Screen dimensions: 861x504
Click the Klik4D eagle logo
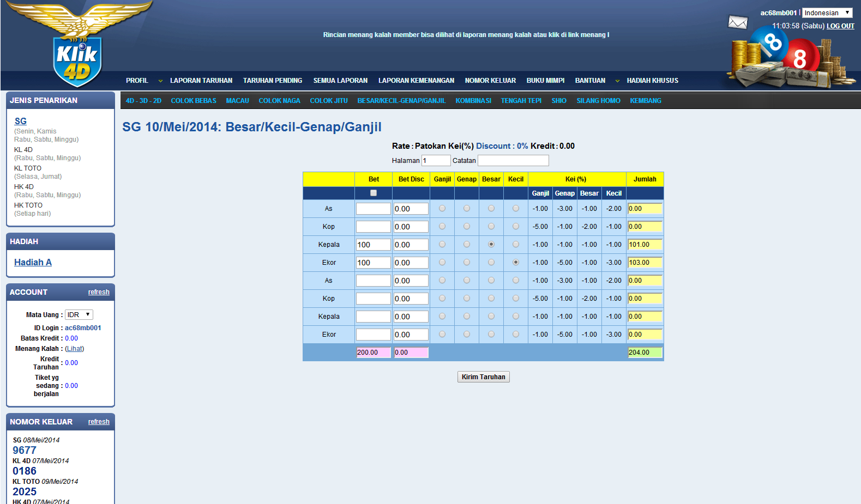pos(77,44)
